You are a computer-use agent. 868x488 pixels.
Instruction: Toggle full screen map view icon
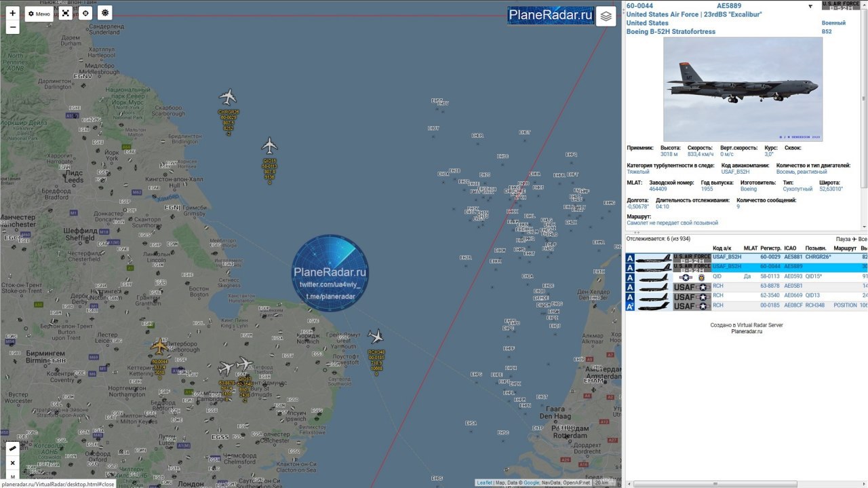(65, 13)
